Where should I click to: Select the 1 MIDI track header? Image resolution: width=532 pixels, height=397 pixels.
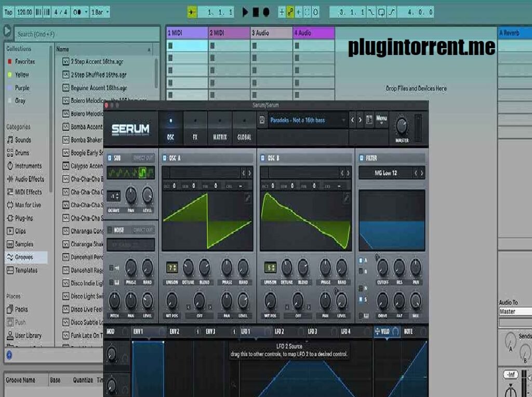click(x=187, y=33)
